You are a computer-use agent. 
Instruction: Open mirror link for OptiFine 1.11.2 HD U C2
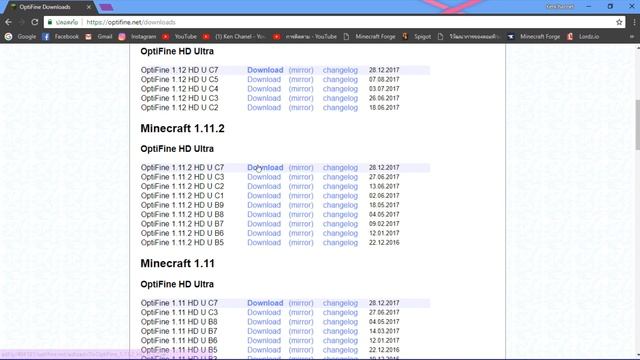301,187
